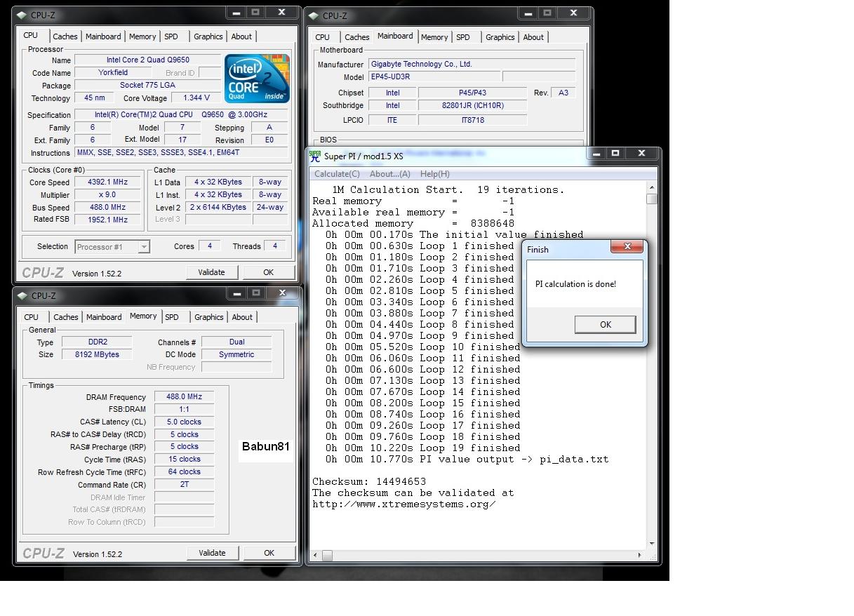The width and height of the screenshot is (854, 616).
Task: Click OK in CPU-Z CPU window
Action: coord(268,272)
